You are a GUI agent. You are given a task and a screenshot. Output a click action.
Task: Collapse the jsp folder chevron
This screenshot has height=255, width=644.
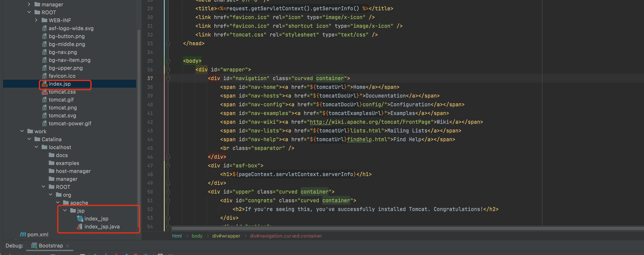[65, 211]
